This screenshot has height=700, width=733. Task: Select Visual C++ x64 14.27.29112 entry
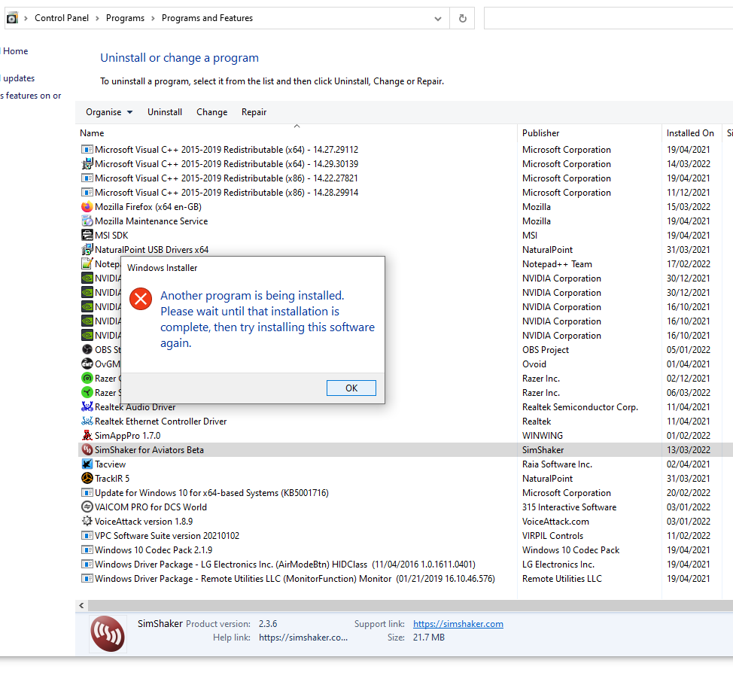click(227, 150)
